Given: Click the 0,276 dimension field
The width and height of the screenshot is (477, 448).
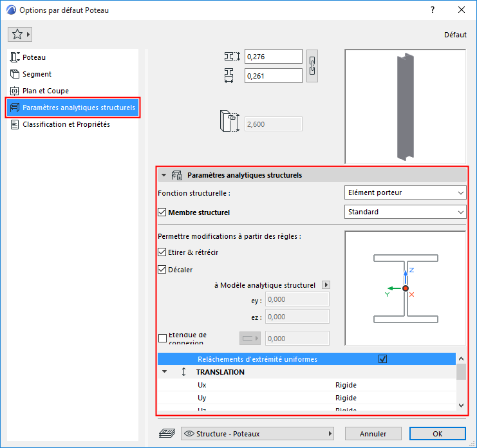Looking at the screenshot, I should pyautogui.click(x=274, y=56).
